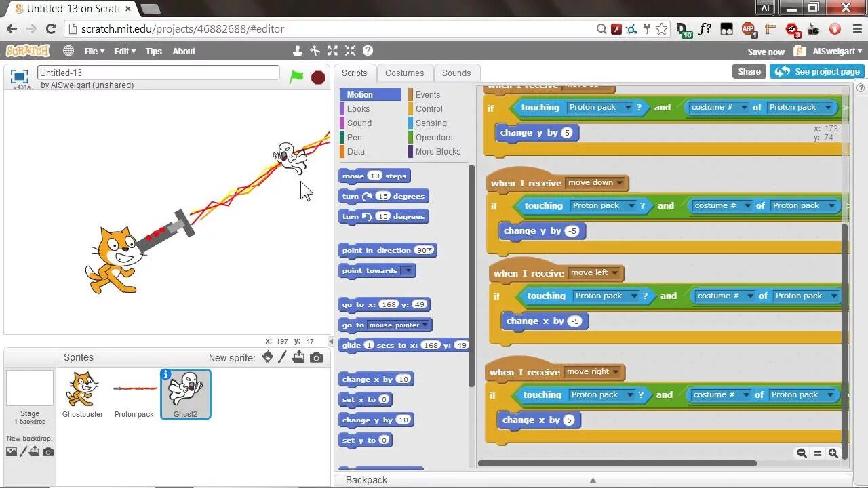Open My Stuff folder icon
868x488 pixels.
(800, 52)
